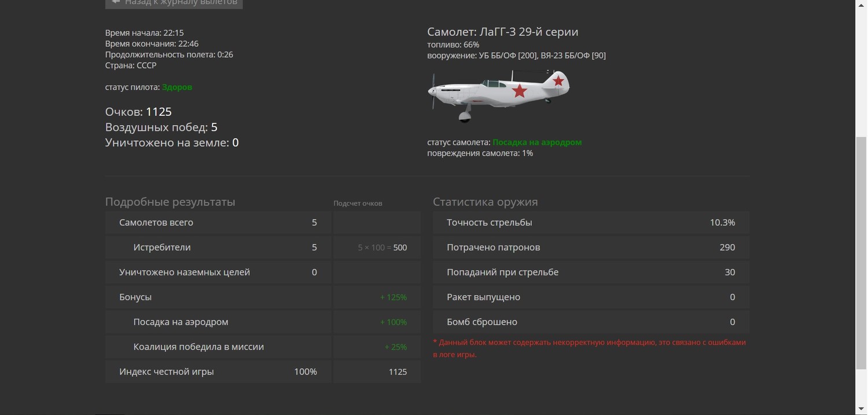Screen dimensions: 868x415
Task: Click the LaGG-3 aircraft picture
Action: point(498,96)
